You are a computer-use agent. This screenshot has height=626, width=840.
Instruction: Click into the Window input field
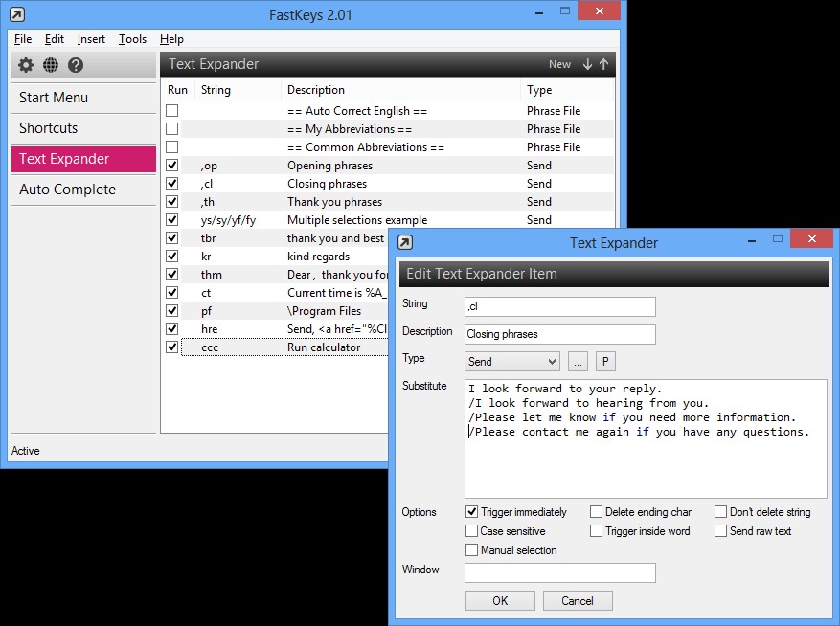coord(559,572)
